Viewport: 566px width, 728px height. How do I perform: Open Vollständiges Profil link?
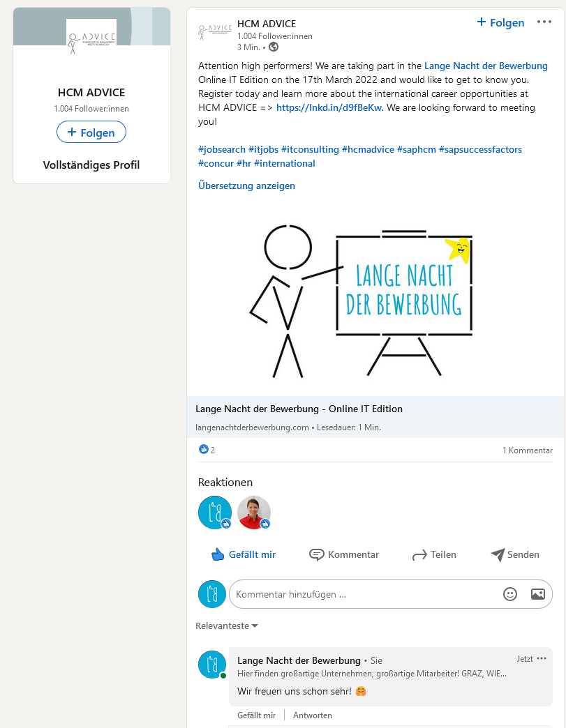[91, 165]
